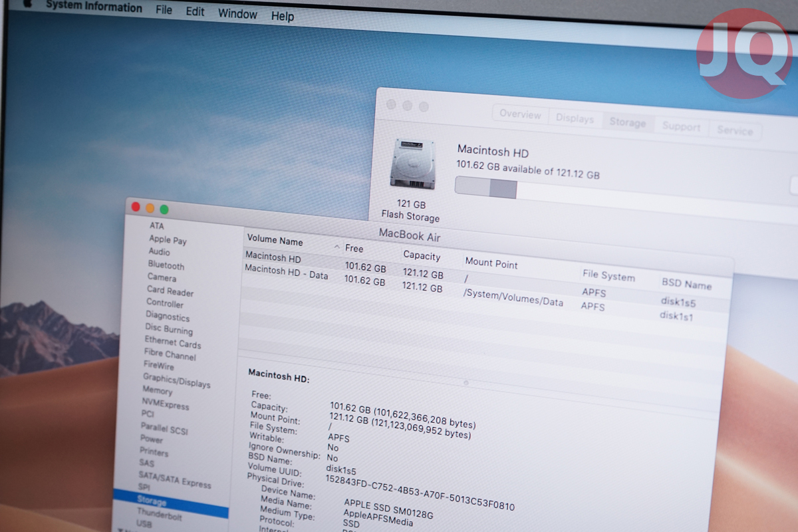Click the APPLE SSD SM0128G device name
The width and height of the screenshot is (798, 532).
point(388,510)
